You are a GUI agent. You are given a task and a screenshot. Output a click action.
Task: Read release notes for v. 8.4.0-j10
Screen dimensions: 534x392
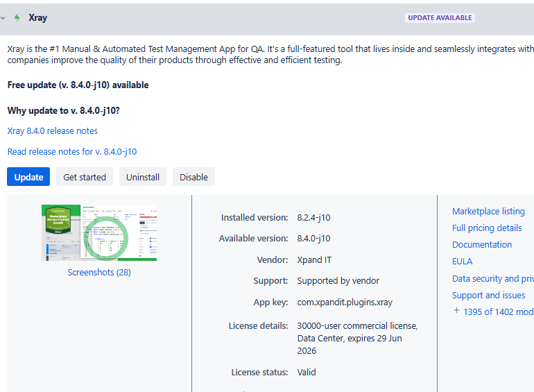[72, 151]
